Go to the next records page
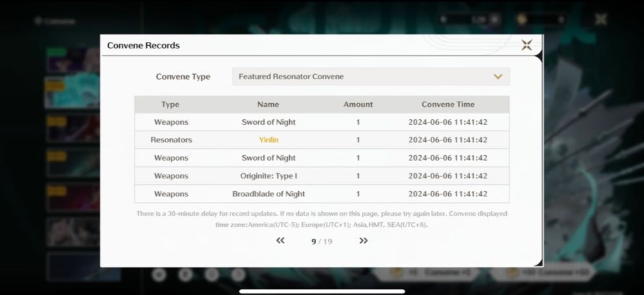This screenshot has width=644, height=295. click(363, 241)
